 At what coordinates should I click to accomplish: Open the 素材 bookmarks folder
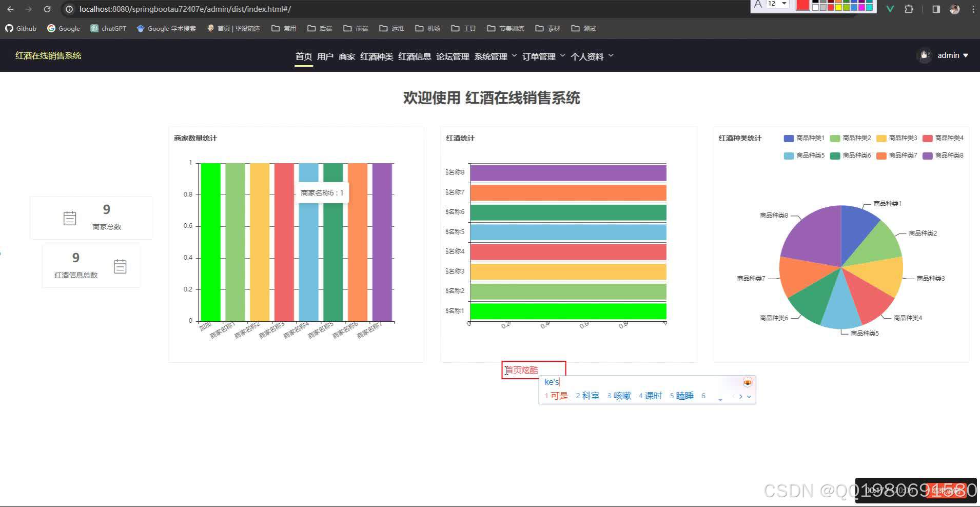coord(547,28)
